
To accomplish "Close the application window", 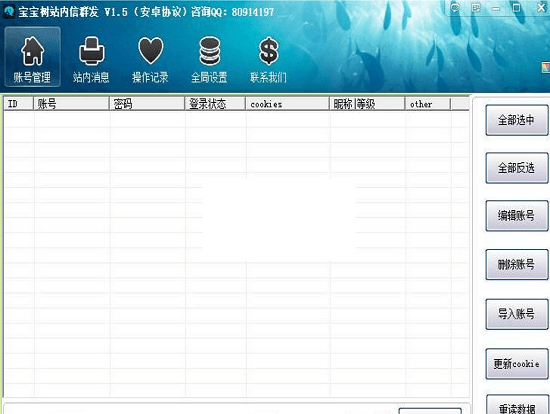I will click(x=542, y=7).
